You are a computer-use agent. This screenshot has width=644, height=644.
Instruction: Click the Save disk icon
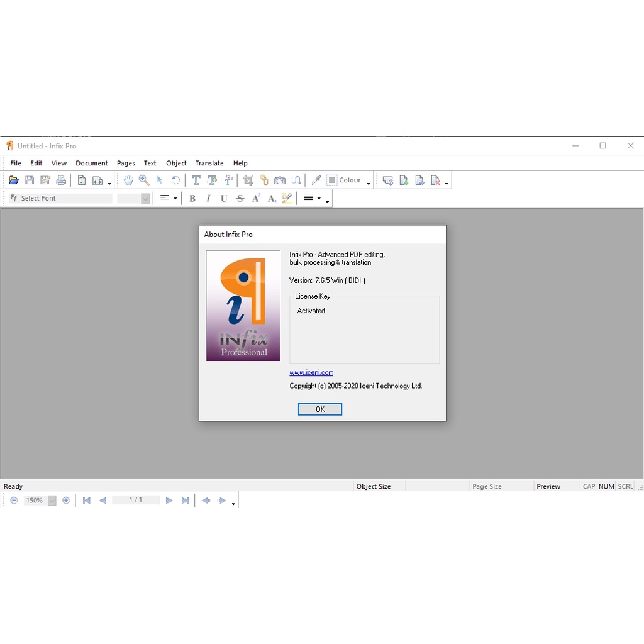point(30,180)
